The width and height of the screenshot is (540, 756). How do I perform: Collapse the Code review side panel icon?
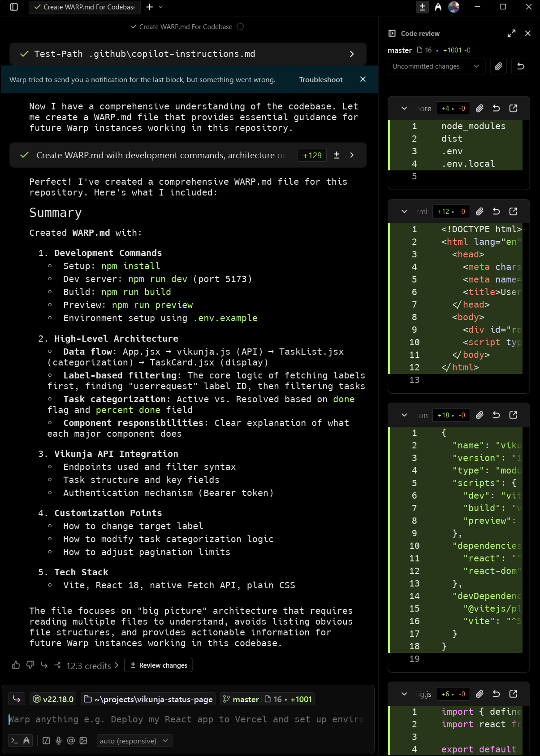392,33
